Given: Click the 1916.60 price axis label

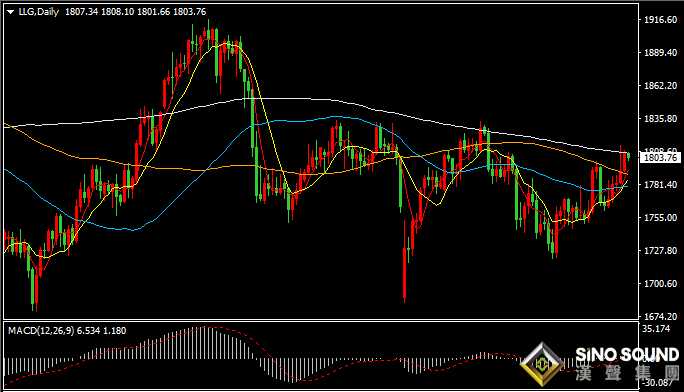Looking at the screenshot, I should pos(660,20).
